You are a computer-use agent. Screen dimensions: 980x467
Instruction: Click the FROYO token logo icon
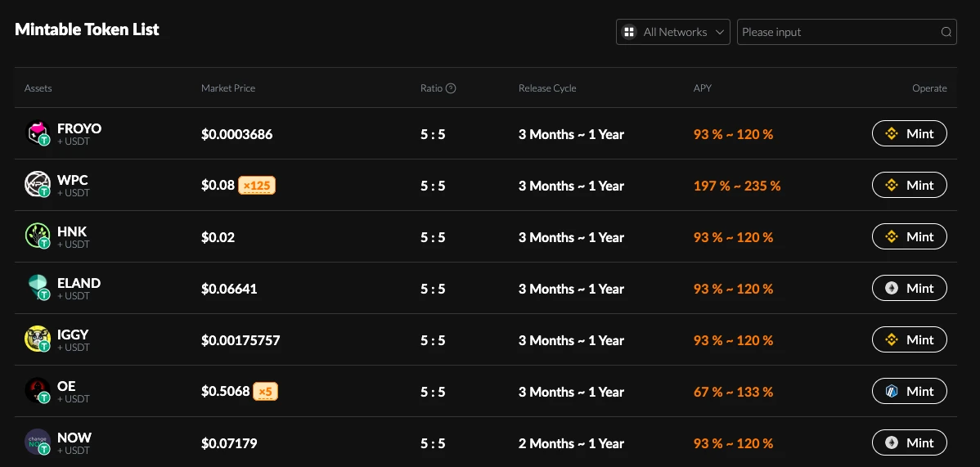coord(37,133)
